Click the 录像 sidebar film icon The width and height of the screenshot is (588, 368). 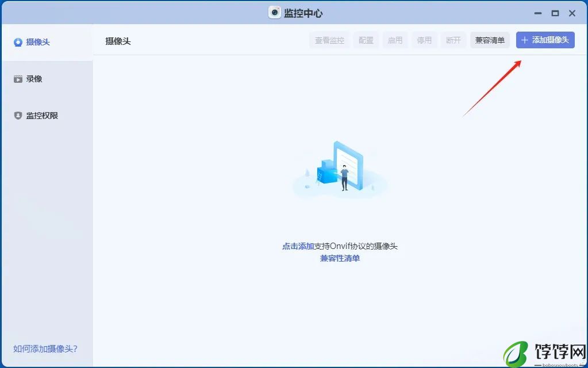click(18, 79)
